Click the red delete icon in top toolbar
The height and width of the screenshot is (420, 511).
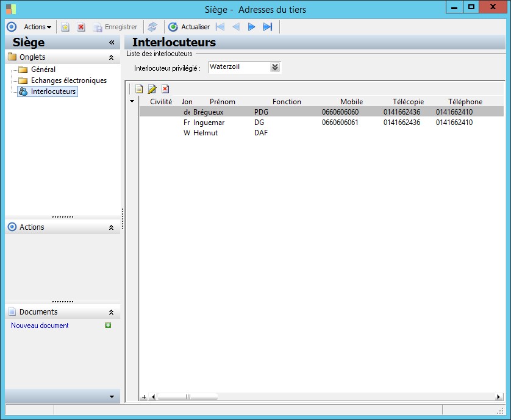80,27
